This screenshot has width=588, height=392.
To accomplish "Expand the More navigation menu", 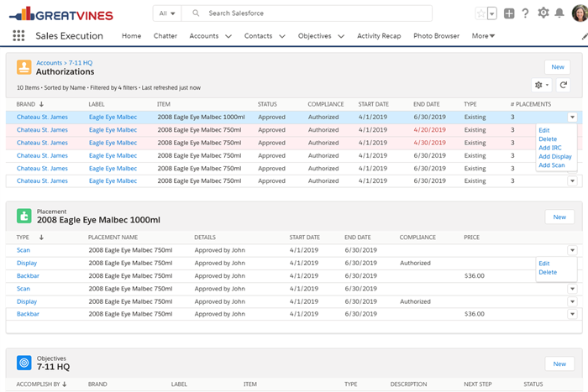I will tap(483, 36).
